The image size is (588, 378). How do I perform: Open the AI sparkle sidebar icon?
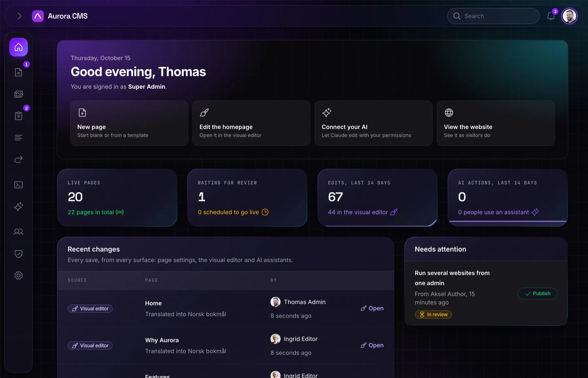19,206
